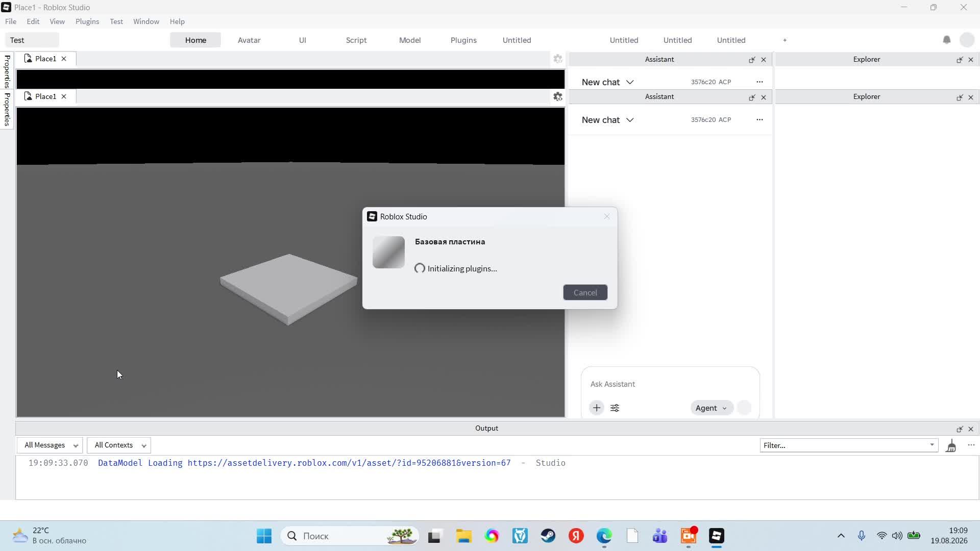Viewport: 980px width, 551px height.
Task: Open the Edit menu
Action: tap(33, 21)
